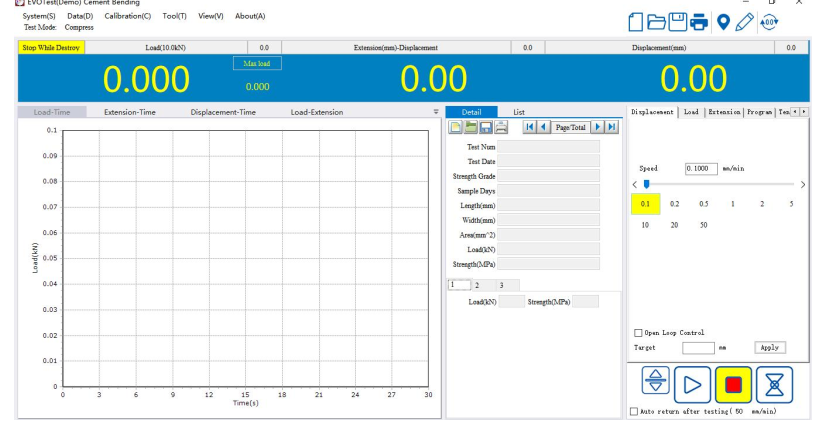Click the location pin marker icon
Viewport: 832px width, 436px height.
[723, 22]
